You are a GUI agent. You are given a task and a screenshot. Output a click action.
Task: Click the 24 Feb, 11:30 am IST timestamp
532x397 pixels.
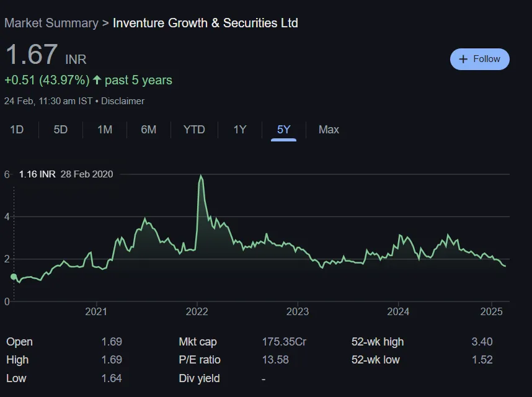[48, 101]
